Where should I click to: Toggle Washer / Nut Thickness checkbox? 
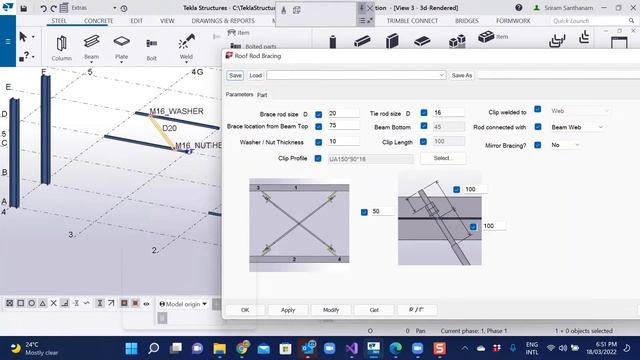(318, 142)
